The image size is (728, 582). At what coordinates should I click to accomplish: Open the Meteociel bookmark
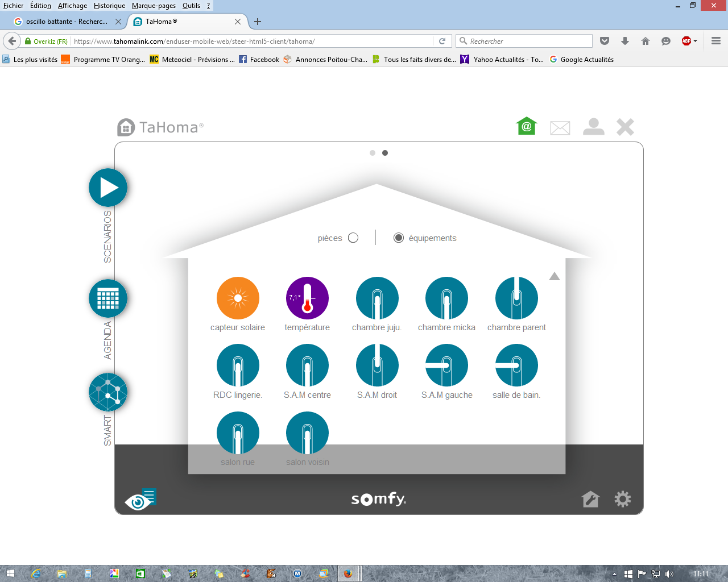(x=192, y=59)
